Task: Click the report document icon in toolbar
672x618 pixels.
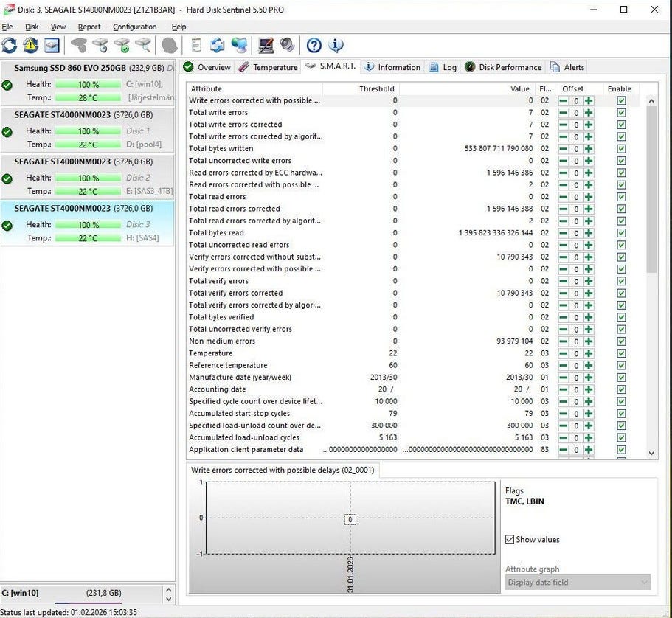Action: (x=196, y=46)
